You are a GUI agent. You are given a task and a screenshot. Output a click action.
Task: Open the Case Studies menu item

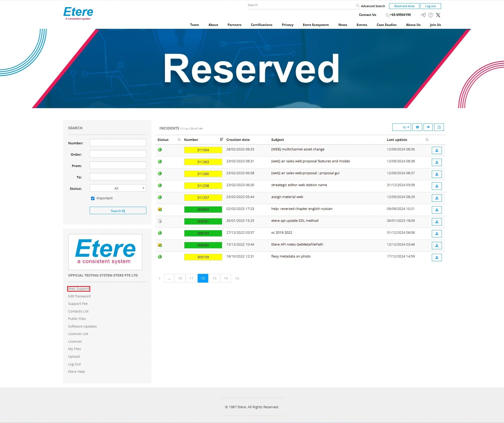click(386, 25)
